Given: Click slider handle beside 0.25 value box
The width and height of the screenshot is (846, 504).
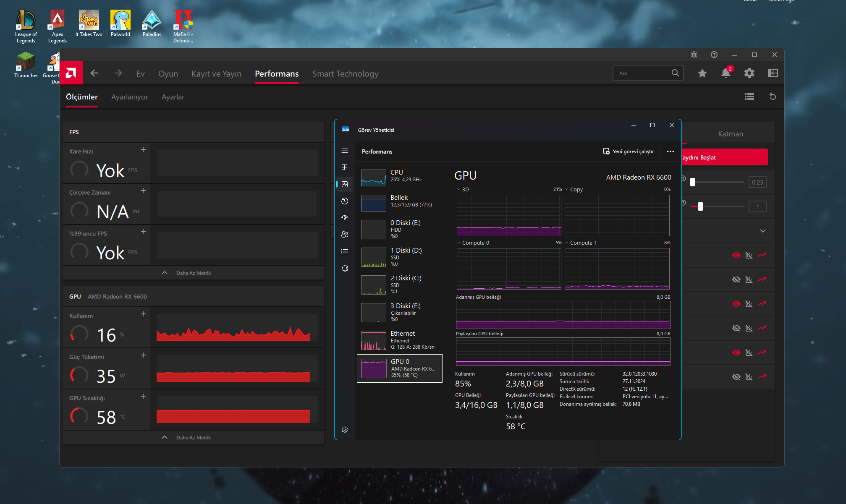Looking at the screenshot, I should [693, 182].
